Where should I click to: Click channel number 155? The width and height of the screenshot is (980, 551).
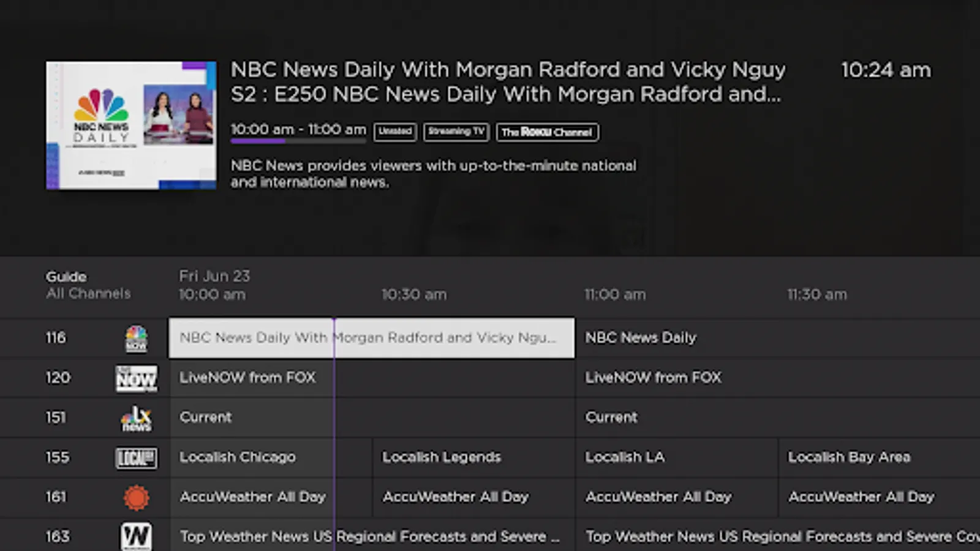click(58, 457)
